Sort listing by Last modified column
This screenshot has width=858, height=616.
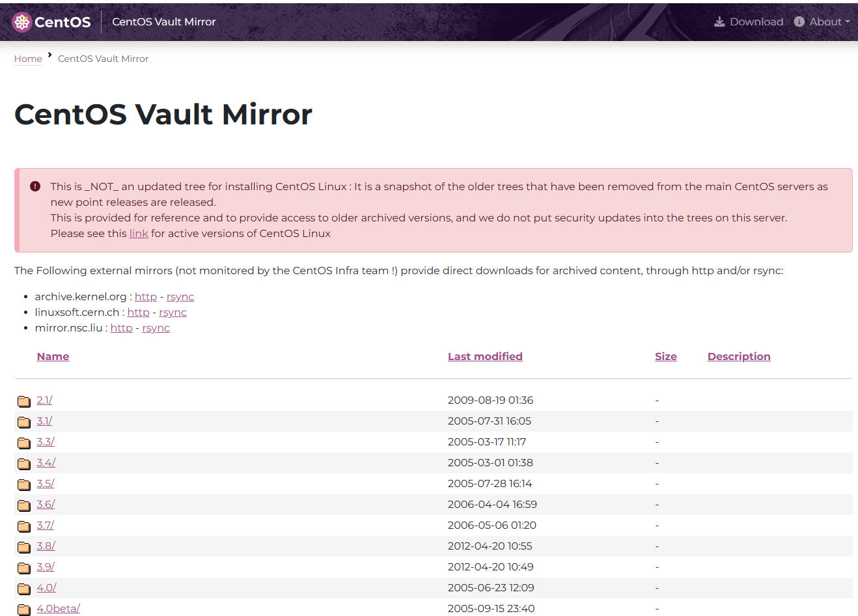(485, 356)
